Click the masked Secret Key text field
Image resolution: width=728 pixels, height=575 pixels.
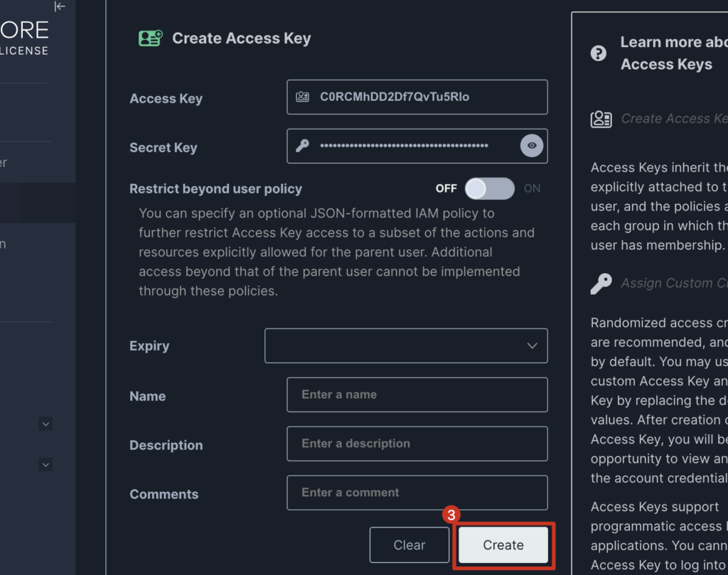click(404, 146)
